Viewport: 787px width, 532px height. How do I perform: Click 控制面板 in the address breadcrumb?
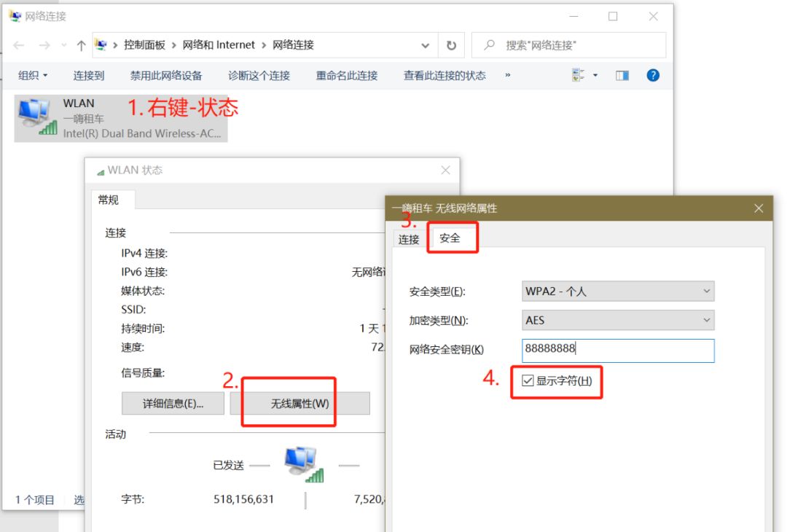pos(144,45)
